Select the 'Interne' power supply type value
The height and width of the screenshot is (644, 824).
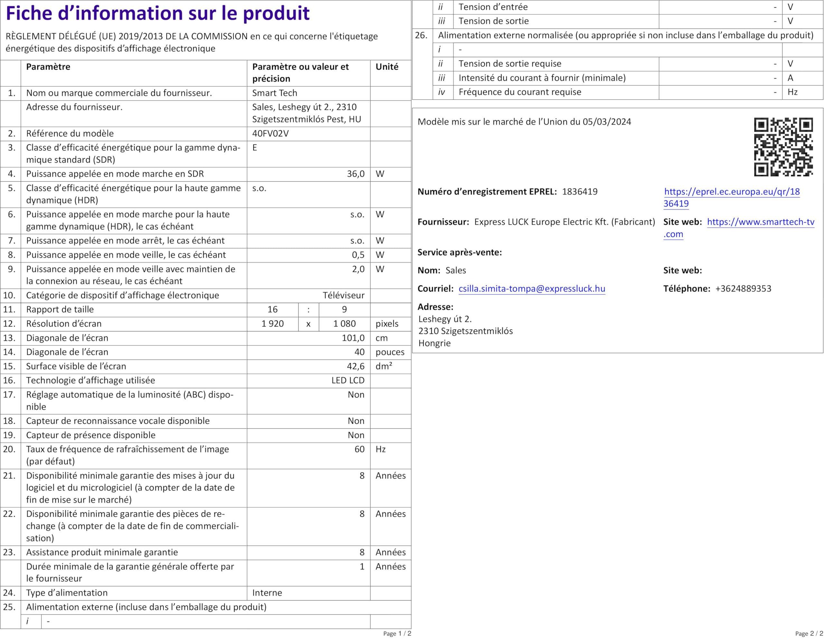[x=267, y=593]
